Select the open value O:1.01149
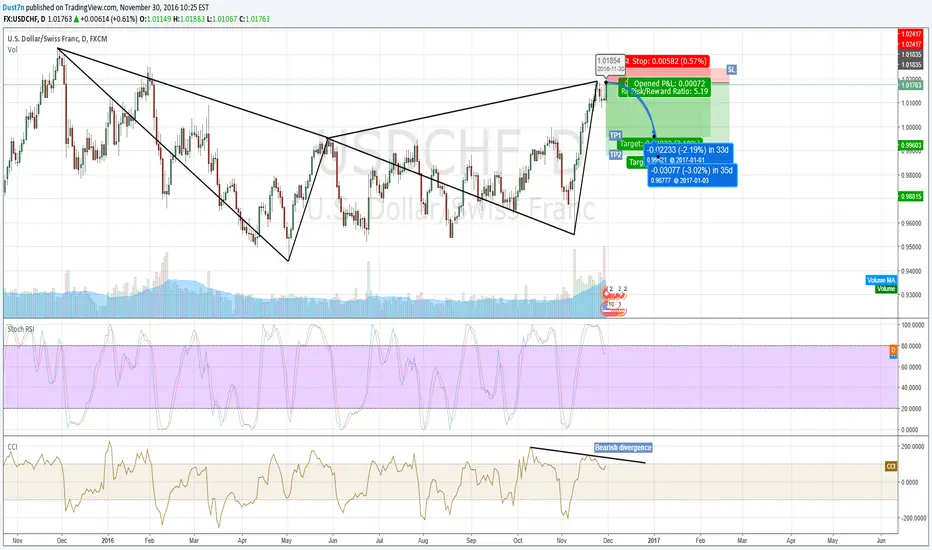The image size is (932, 550). (x=155, y=19)
